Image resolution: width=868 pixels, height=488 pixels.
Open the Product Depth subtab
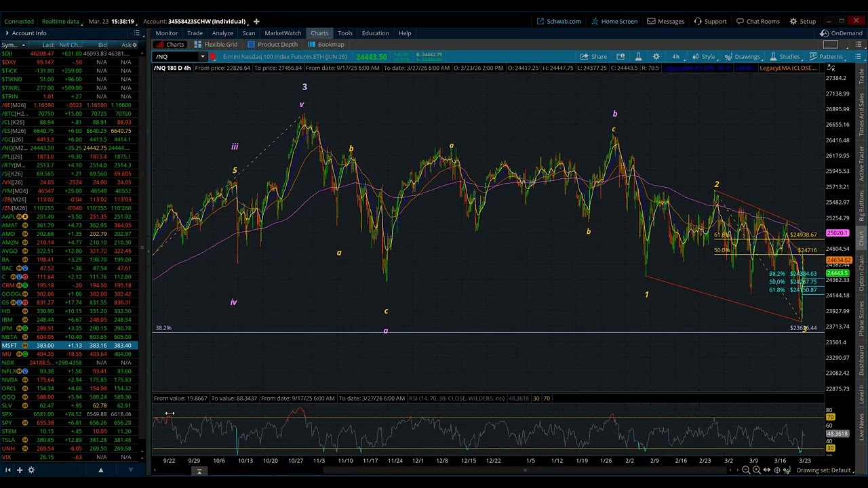coord(272,44)
